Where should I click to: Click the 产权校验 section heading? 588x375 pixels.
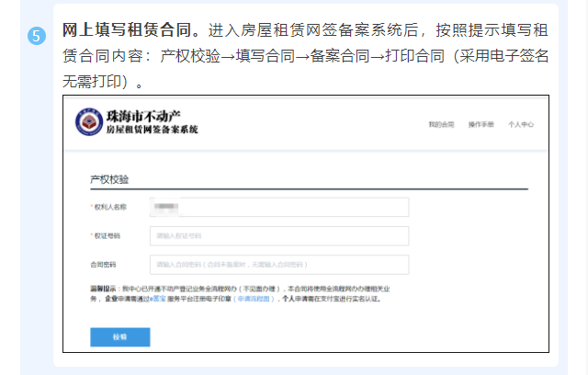108,178
